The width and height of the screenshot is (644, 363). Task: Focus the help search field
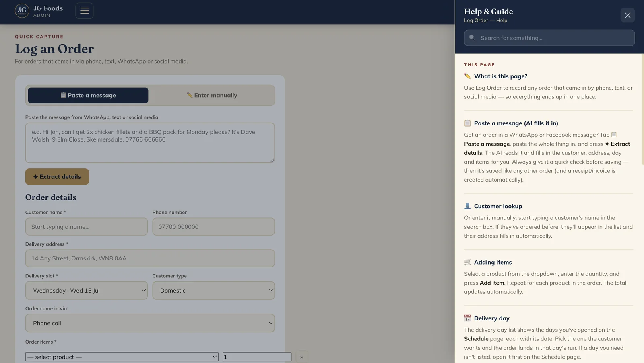549,38
